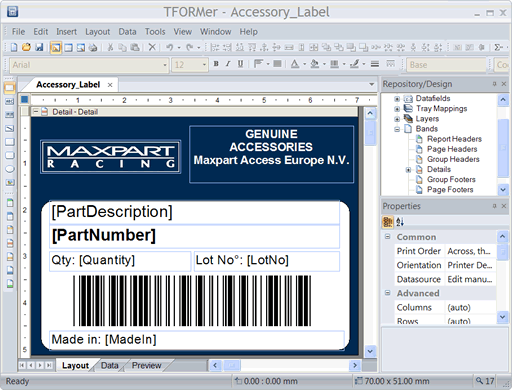Create a new form with New icon
The width and height of the screenshot is (512, 390).
click(x=14, y=47)
